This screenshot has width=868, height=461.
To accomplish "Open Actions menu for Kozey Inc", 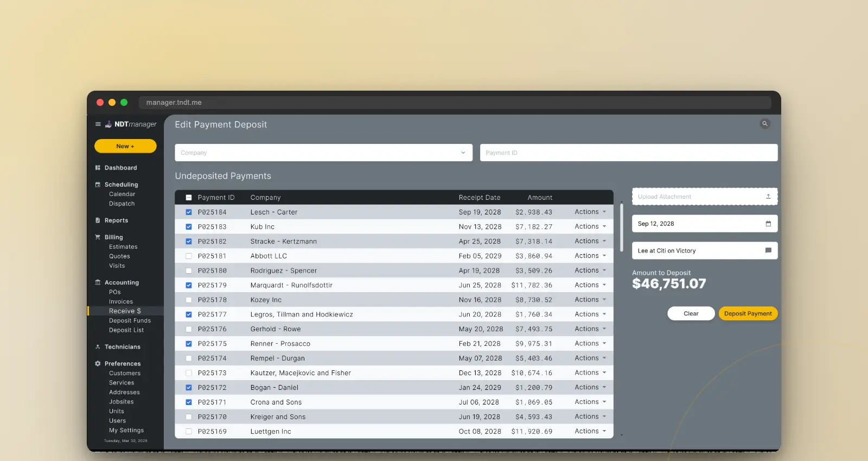I will tap(590, 300).
